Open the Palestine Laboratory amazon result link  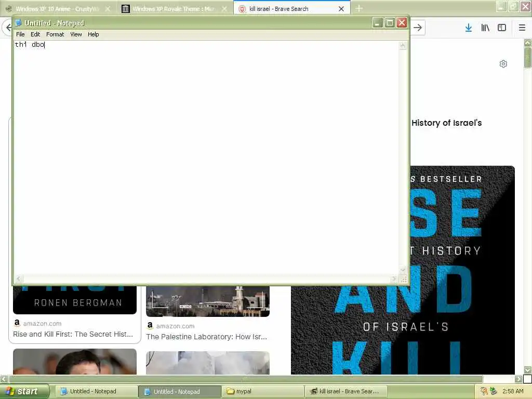206,337
